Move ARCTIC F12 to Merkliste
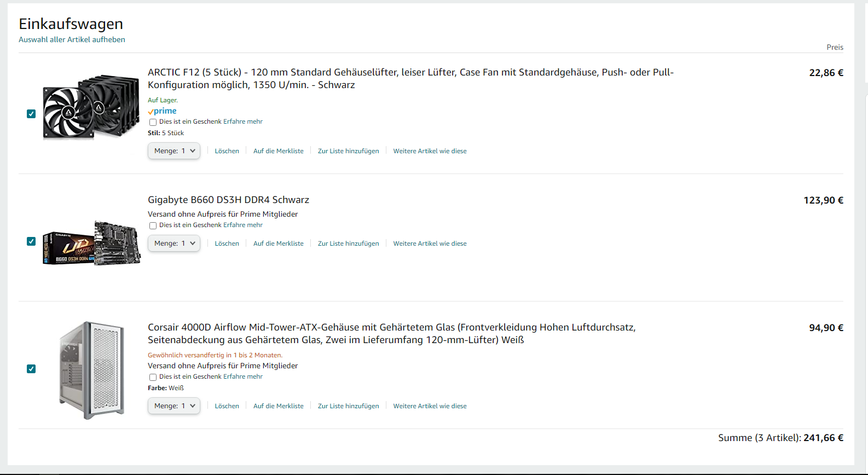 click(278, 151)
